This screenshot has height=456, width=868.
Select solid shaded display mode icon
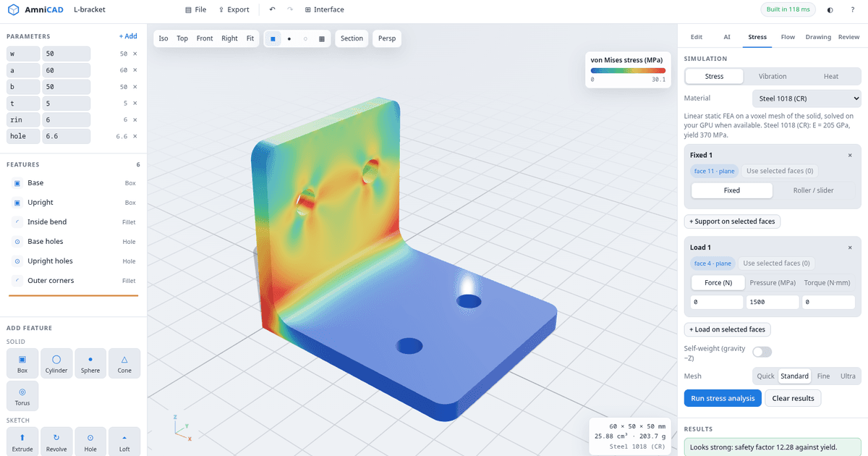coord(273,38)
